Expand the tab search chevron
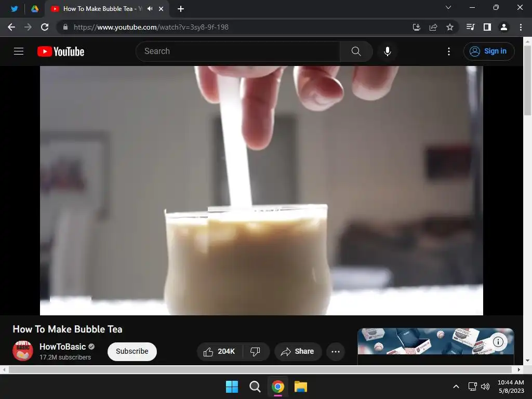 448,7
